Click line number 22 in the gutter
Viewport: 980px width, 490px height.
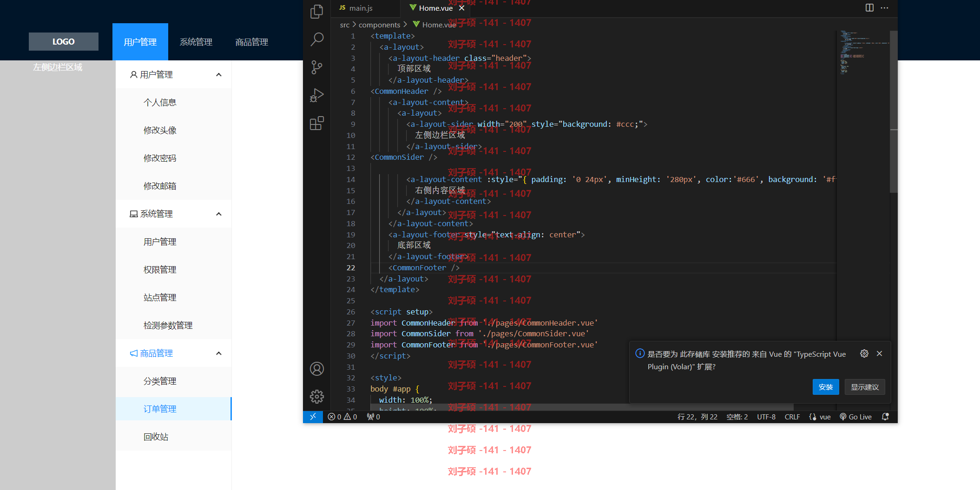point(350,268)
